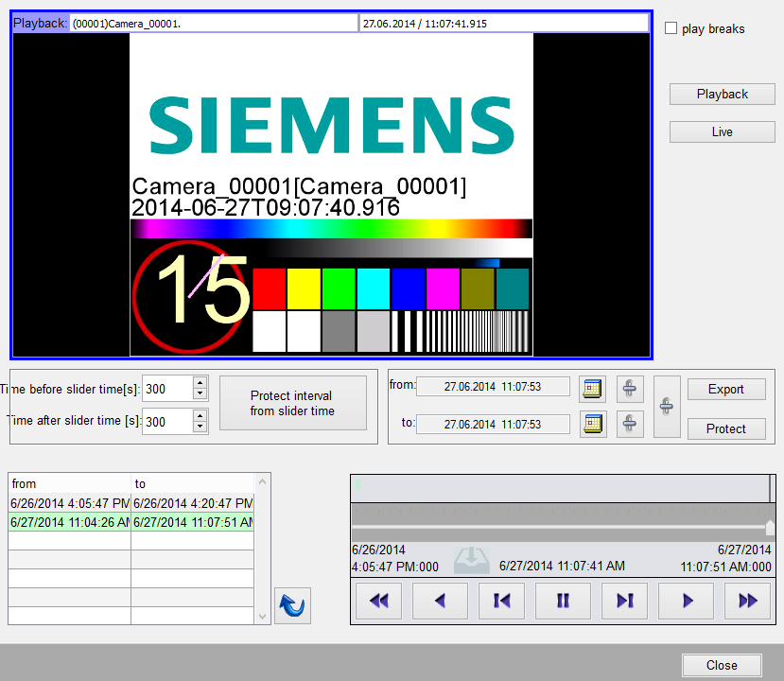This screenshot has width=784, height=681.
Task: Click the pin icon beside to date
Action: click(631, 424)
